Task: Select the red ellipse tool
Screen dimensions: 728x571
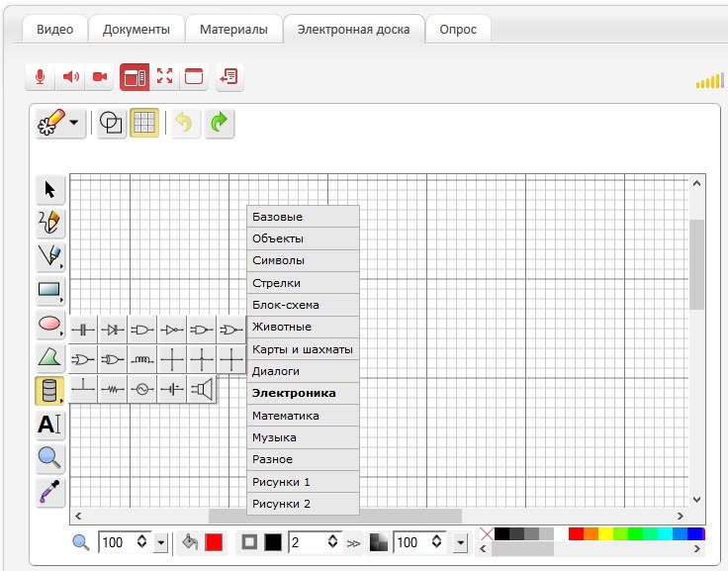Action: pos(49,324)
